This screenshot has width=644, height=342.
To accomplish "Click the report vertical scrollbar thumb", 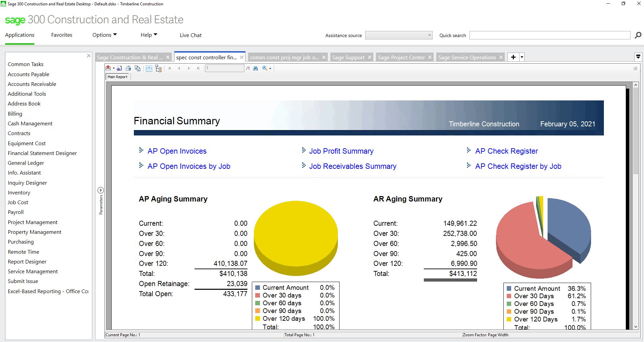I will 636,131.
